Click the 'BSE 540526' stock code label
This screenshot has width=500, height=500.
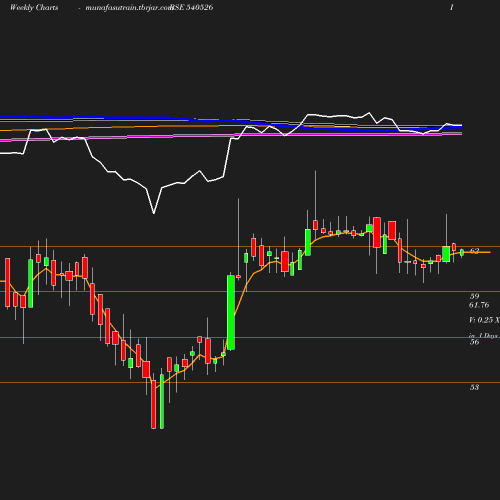(x=192, y=7)
